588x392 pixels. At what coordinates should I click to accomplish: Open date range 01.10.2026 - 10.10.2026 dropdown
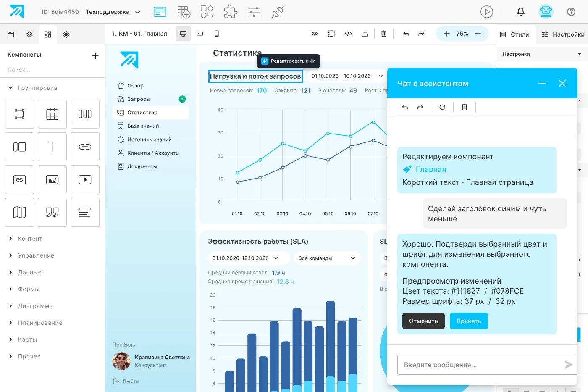(x=347, y=76)
